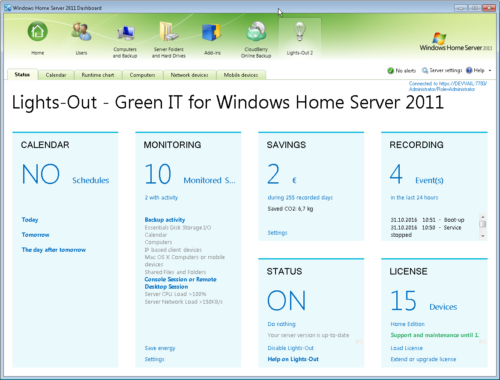This screenshot has width=500, height=380.
Task: Switch to the Network devices tab
Action: 189,75
